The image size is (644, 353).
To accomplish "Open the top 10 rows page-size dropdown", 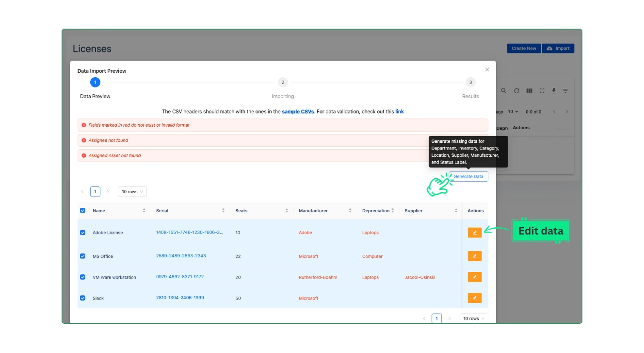I will (x=132, y=192).
